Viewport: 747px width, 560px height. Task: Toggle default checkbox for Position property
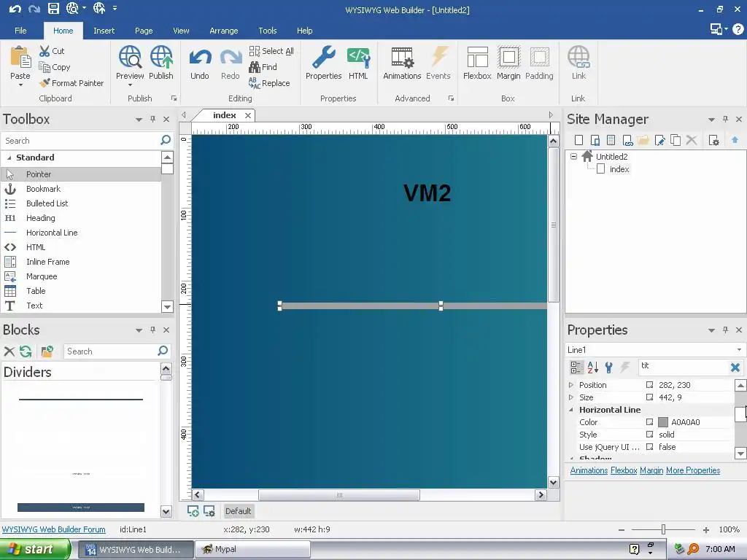pos(649,385)
